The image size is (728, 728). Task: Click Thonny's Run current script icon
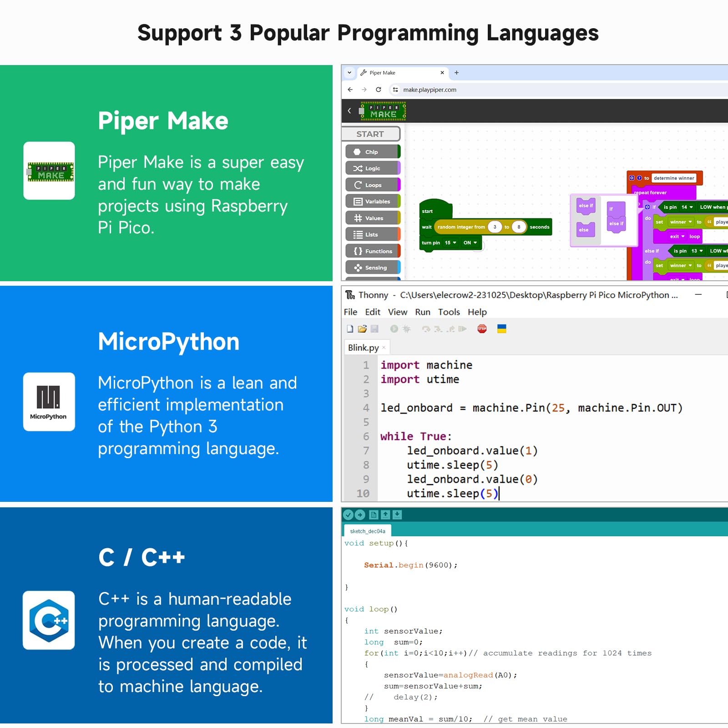coord(394,329)
